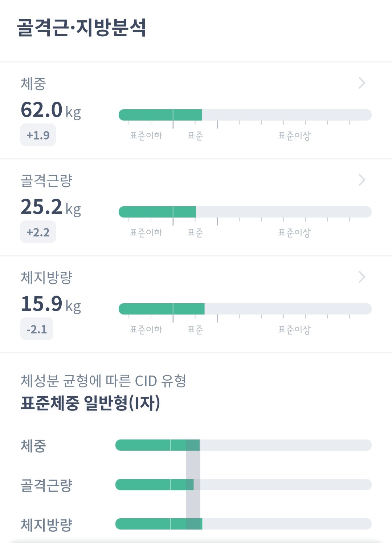Tap 표준이상 label under weight bar

click(x=294, y=136)
